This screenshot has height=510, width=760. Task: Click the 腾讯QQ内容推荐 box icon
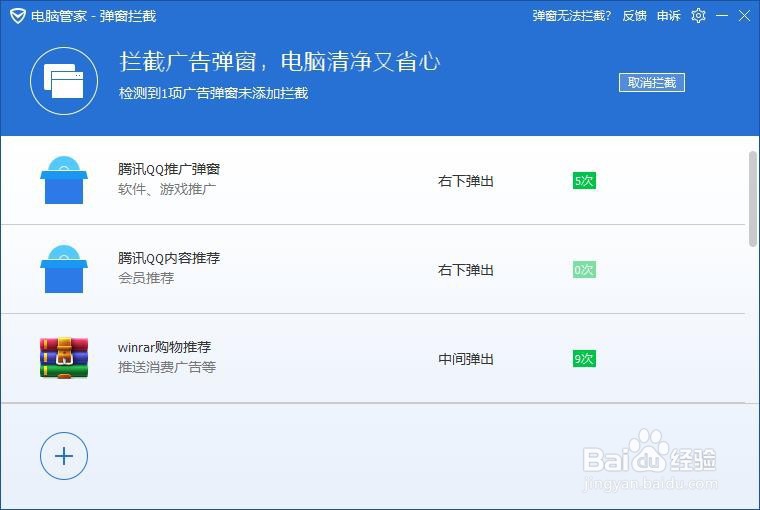pyautogui.click(x=64, y=269)
